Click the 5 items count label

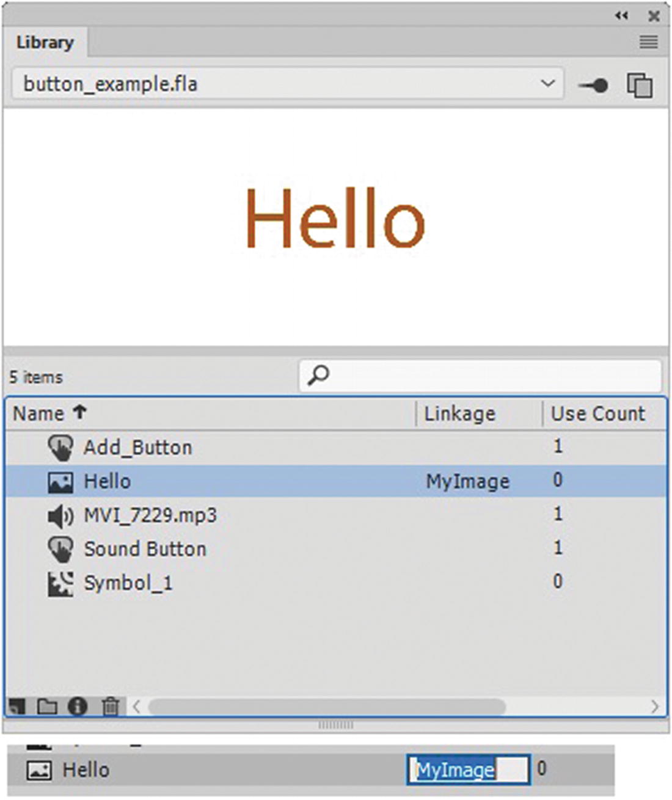pos(35,377)
